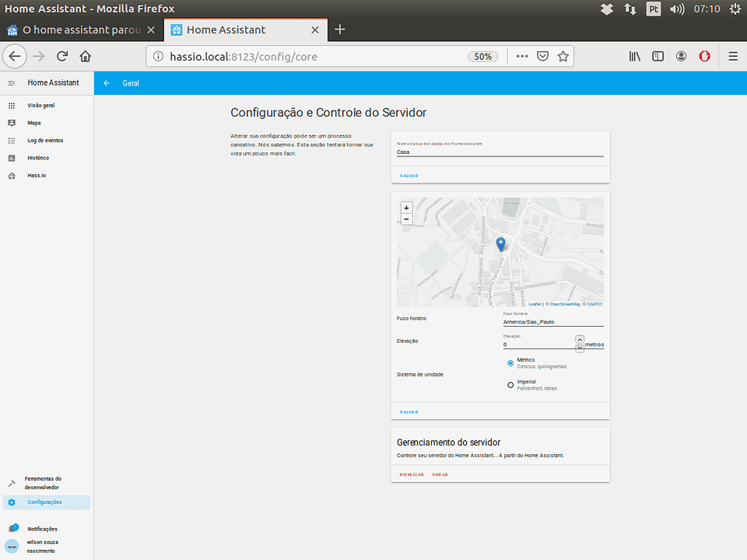
Task: Open the OpenStreetMap attribution link
Action: tap(564, 304)
